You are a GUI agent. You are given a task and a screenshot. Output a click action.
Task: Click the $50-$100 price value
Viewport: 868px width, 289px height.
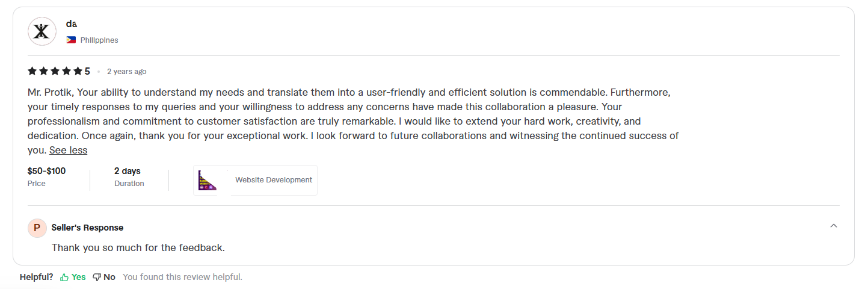click(47, 171)
